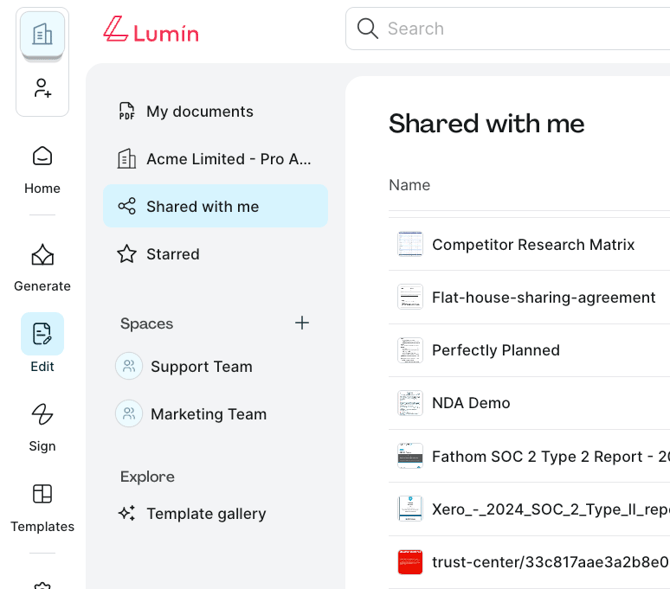670x589 pixels.
Task: Open the Generate tool
Action: pyautogui.click(x=42, y=268)
